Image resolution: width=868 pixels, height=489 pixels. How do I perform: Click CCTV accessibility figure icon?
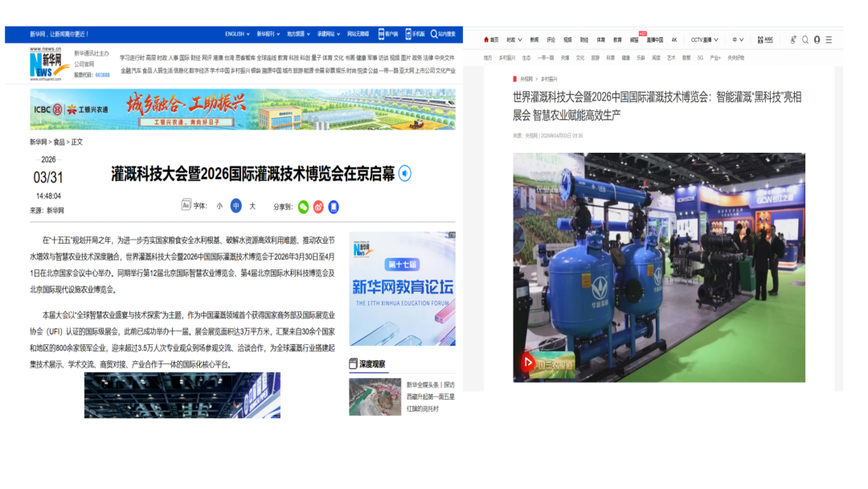coord(793,40)
